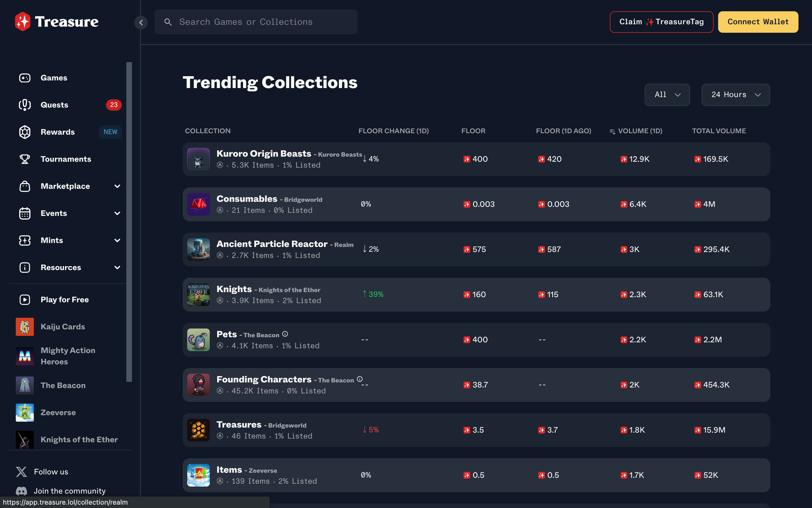Open the Games controller icon
Viewport: 812px width, 508px height.
(25, 78)
